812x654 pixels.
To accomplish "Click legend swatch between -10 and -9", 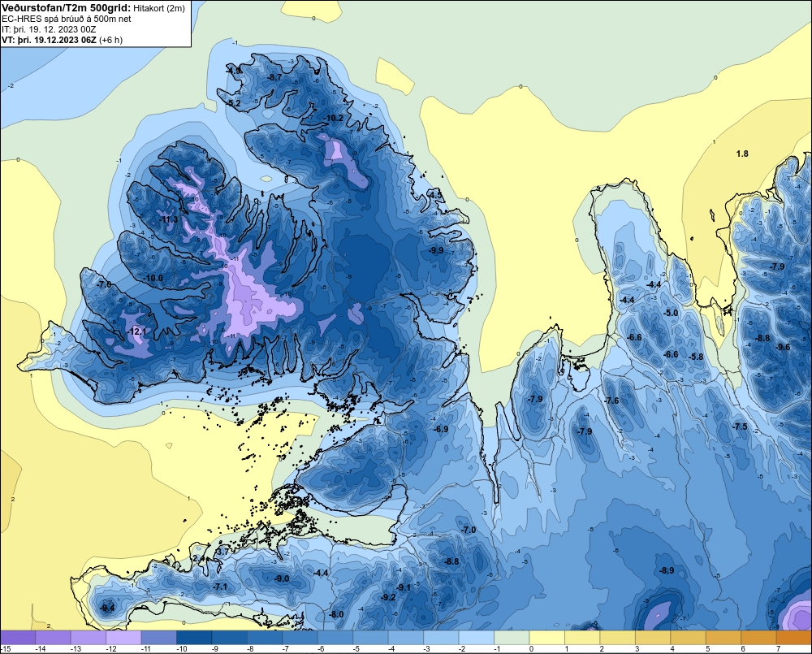I will (x=194, y=638).
